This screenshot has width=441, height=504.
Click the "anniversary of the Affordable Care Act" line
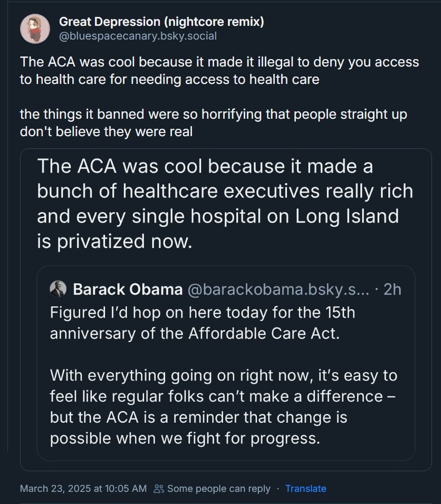pos(195,334)
